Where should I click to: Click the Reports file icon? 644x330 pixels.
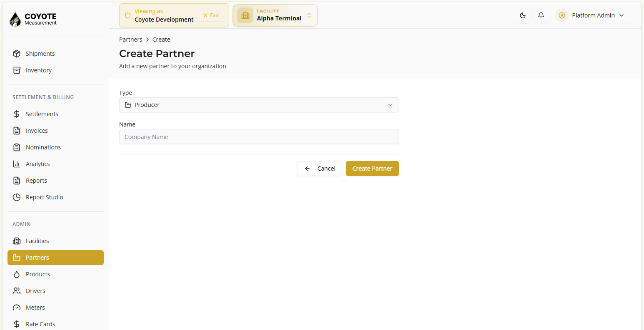point(17,181)
